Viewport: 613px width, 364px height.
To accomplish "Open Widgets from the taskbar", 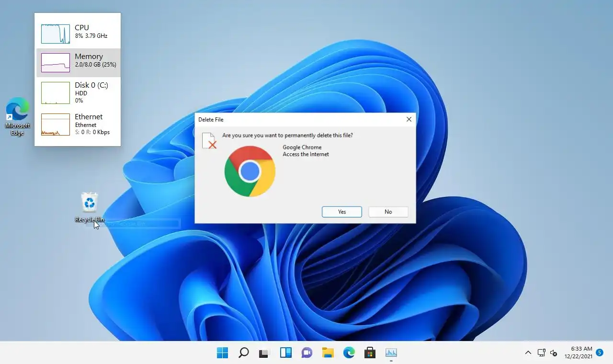I will 285,353.
